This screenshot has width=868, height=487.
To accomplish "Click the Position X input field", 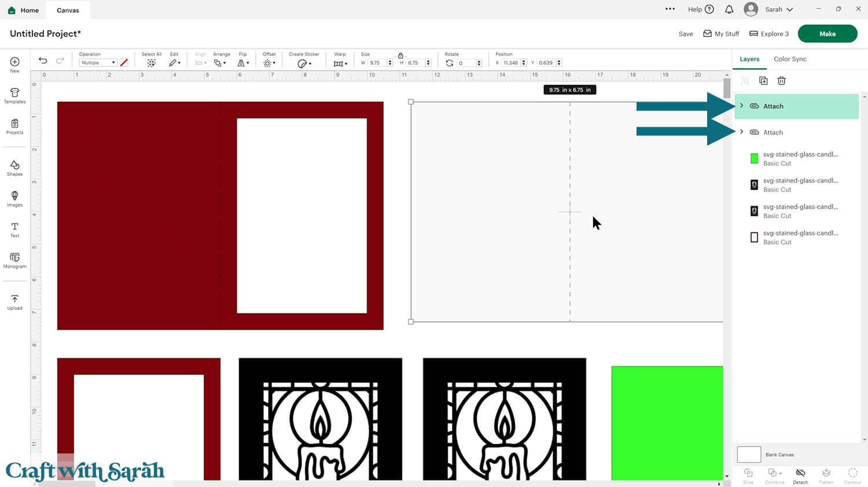I will pyautogui.click(x=511, y=63).
